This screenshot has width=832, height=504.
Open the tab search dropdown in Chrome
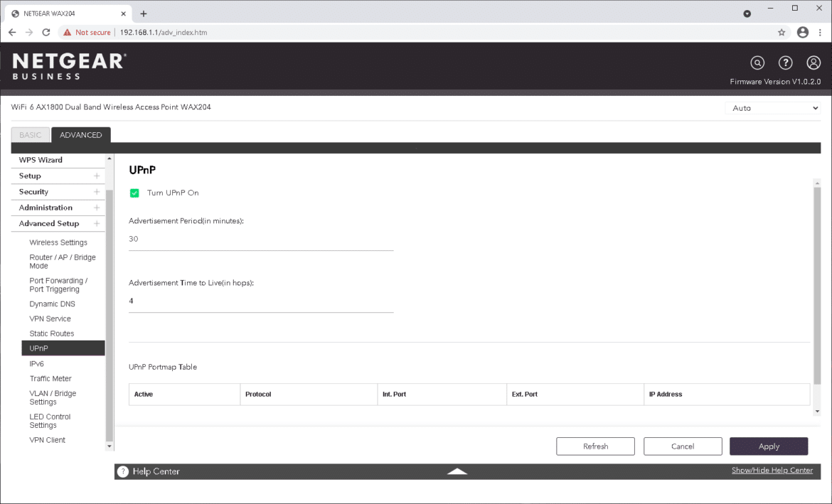click(747, 14)
